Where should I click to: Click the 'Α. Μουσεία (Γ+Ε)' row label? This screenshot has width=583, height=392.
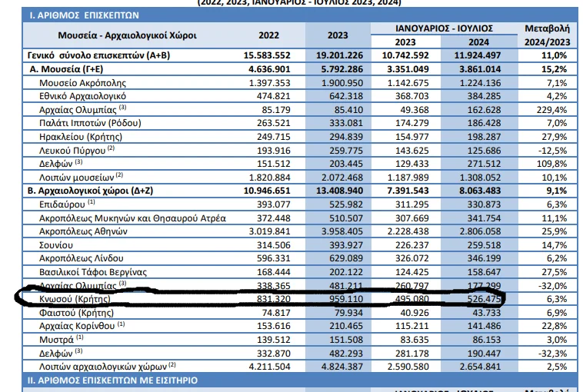[66, 69]
